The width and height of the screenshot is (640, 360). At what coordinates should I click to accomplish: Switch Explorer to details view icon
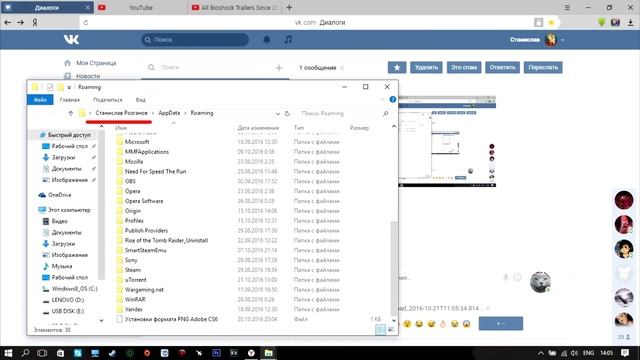click(380, 329)
